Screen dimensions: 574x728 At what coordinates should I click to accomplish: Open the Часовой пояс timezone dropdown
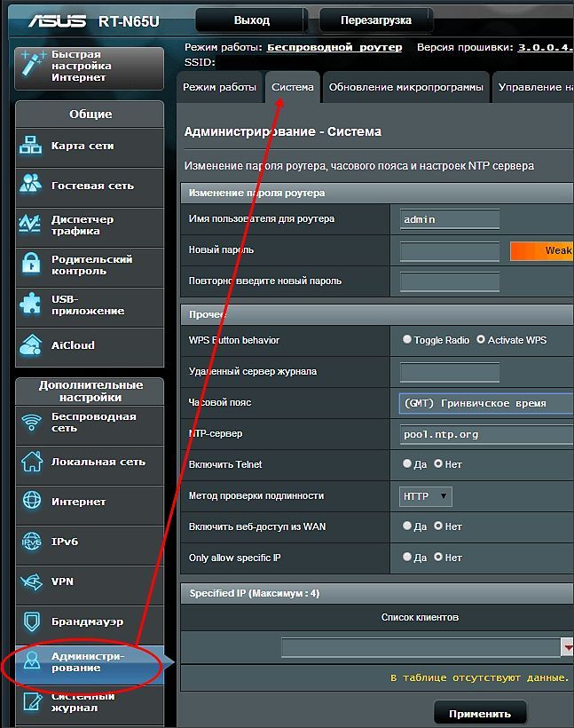click(486, 403)
